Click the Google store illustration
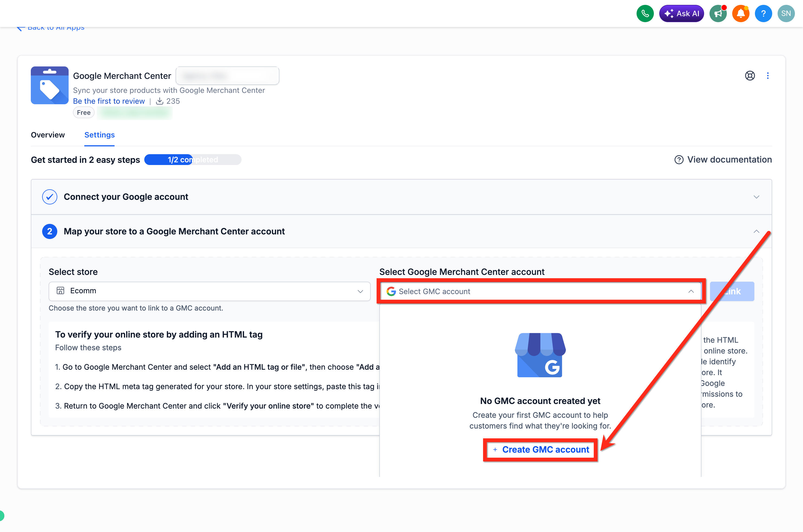The width and height of the screenshot is (803, 532). (540, 355)
